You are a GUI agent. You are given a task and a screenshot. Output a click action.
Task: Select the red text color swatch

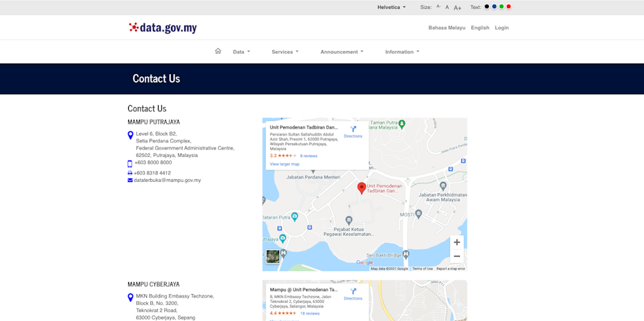pos(509,7)
